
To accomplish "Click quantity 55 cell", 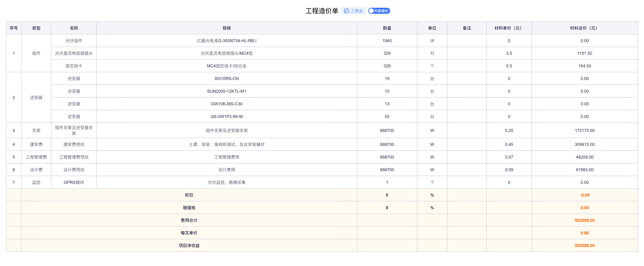I will 387,116.
